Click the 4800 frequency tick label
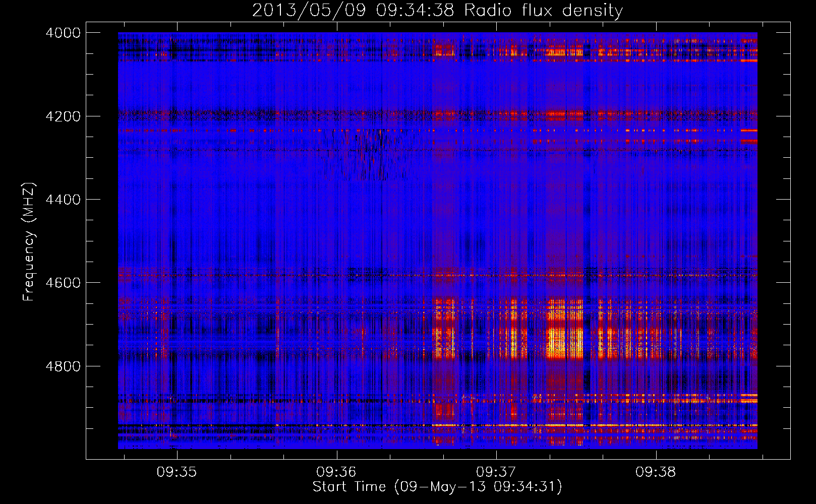This screenshot has height=504, width=816. pyautogui.click(x=63, y=366)
